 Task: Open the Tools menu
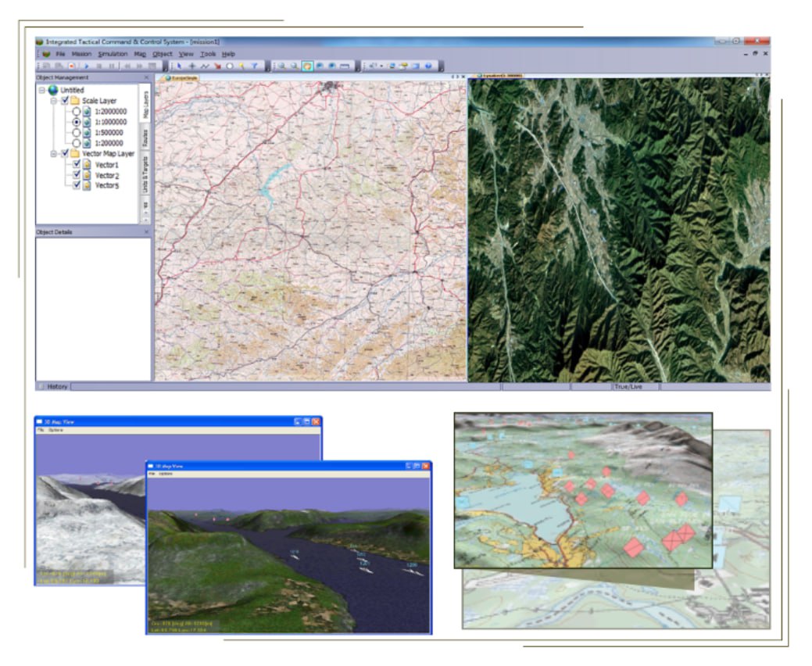tap(208, 54)
